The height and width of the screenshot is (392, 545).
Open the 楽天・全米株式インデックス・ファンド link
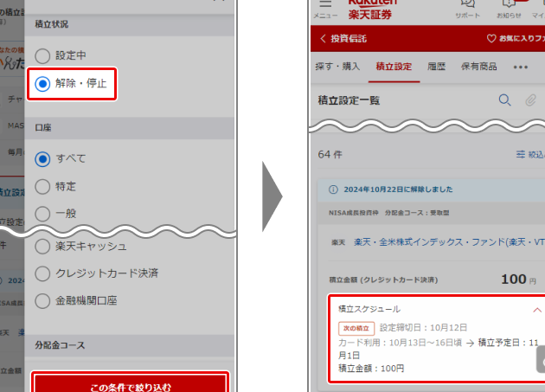pos(449,242)
